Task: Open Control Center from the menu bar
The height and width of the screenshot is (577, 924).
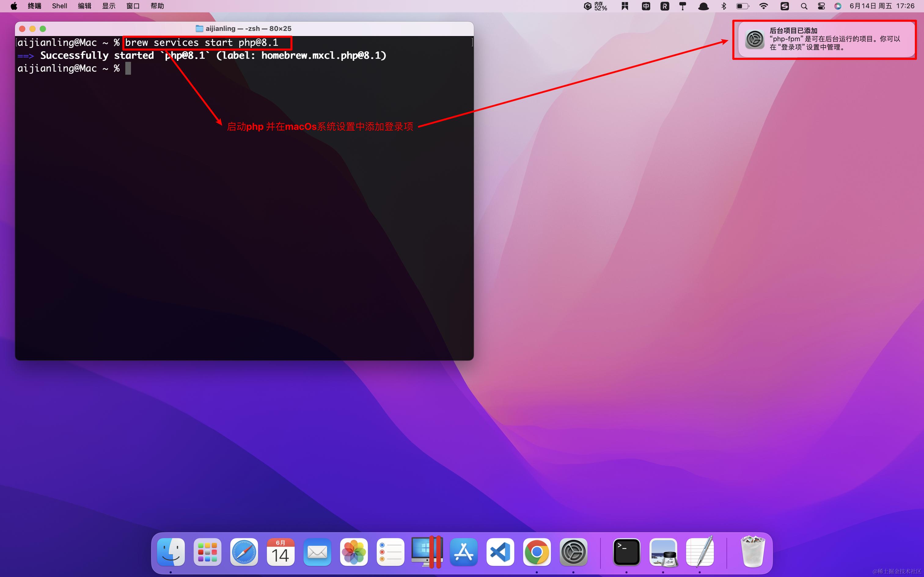Action: pyautogui.click(x=820, y=6)
